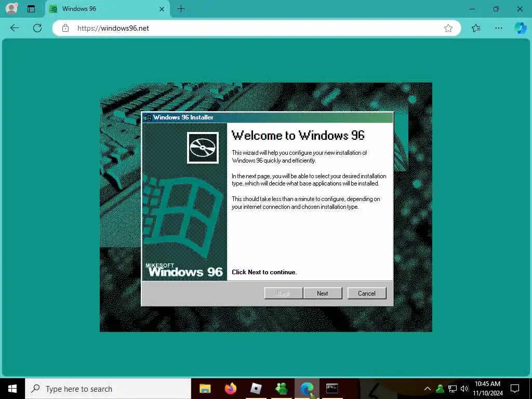Click the green user tray icon

point(440,389)
